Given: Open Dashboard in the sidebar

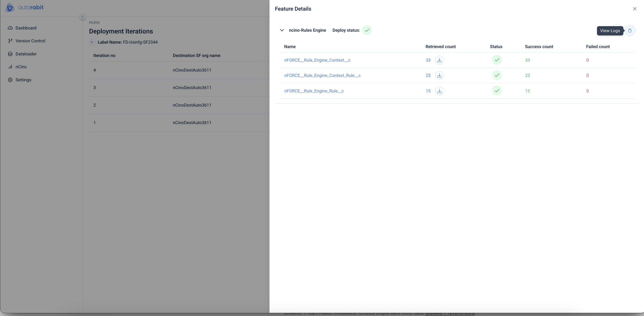Looking at the screenshot, I should point(26,28).
